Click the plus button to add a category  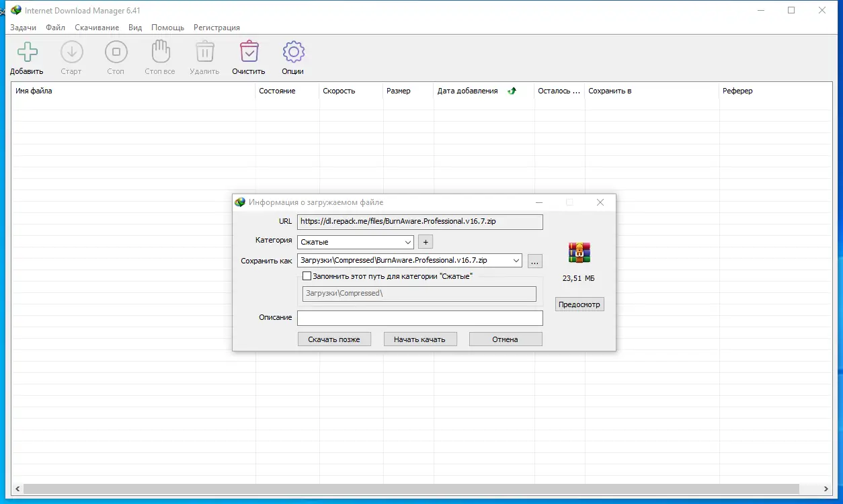(426, 242)
